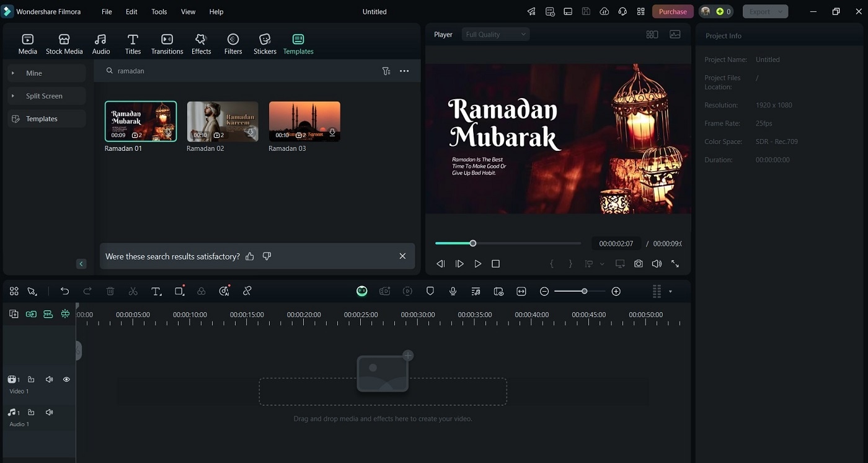
Task: Open the Edit menu
Action: 131,12
